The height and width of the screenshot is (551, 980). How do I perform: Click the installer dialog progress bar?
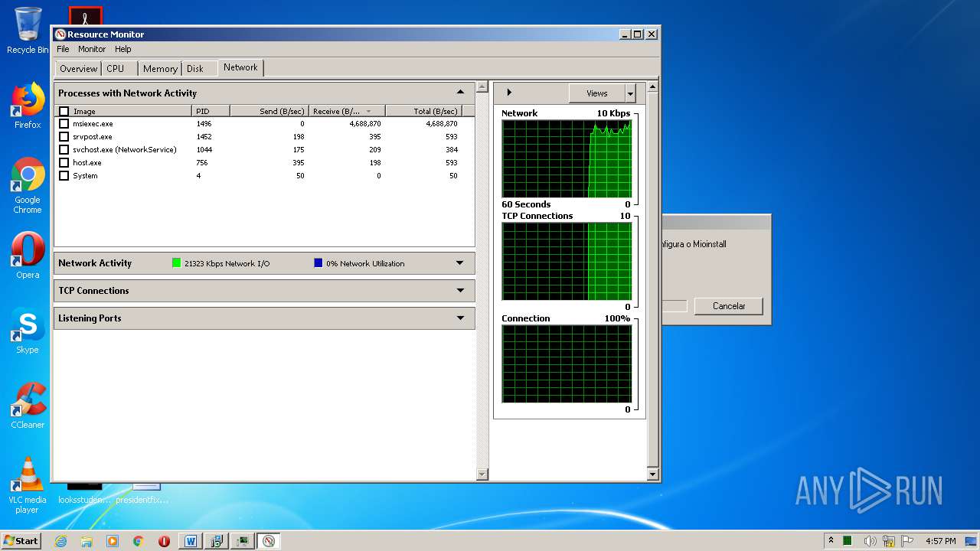click(x=675, y=306)
